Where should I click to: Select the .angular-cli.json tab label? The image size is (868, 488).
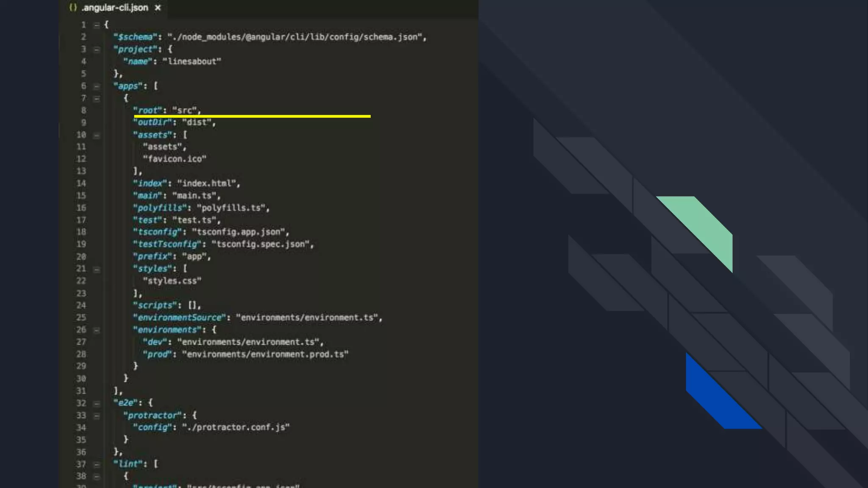tap(115, 8)
